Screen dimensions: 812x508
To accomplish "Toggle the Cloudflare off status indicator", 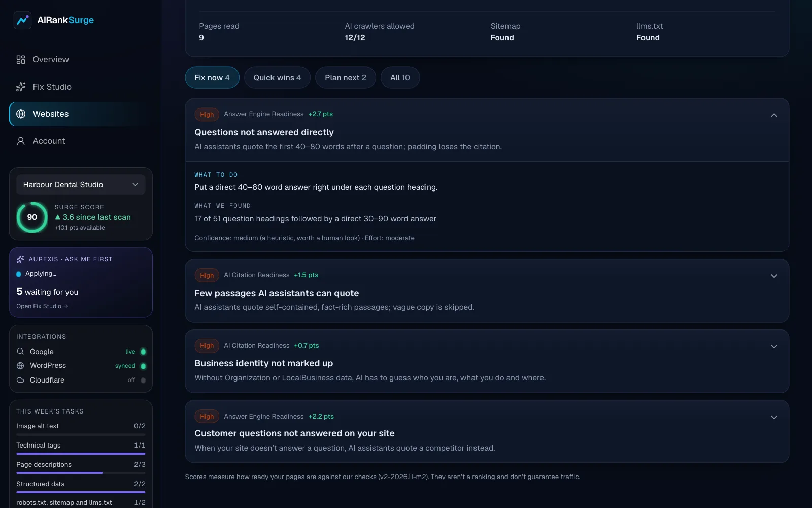I will [x=143, y=380].
